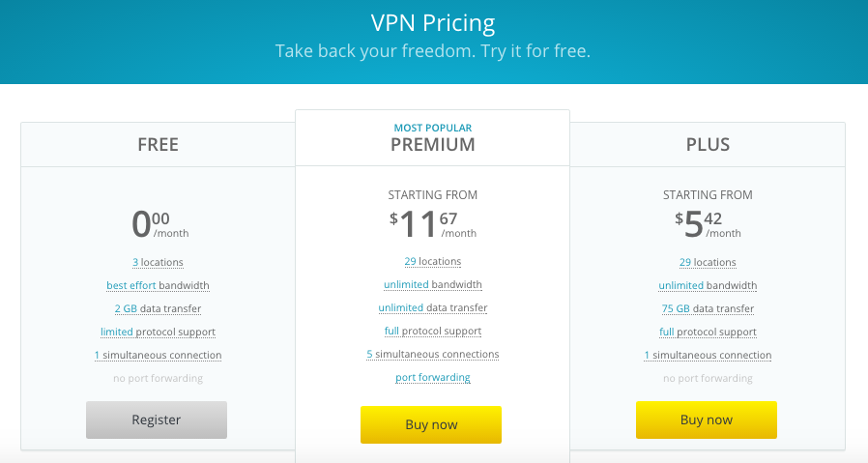Click 'unlimited bandwidth' in Plus plan

tap(708, 286)
